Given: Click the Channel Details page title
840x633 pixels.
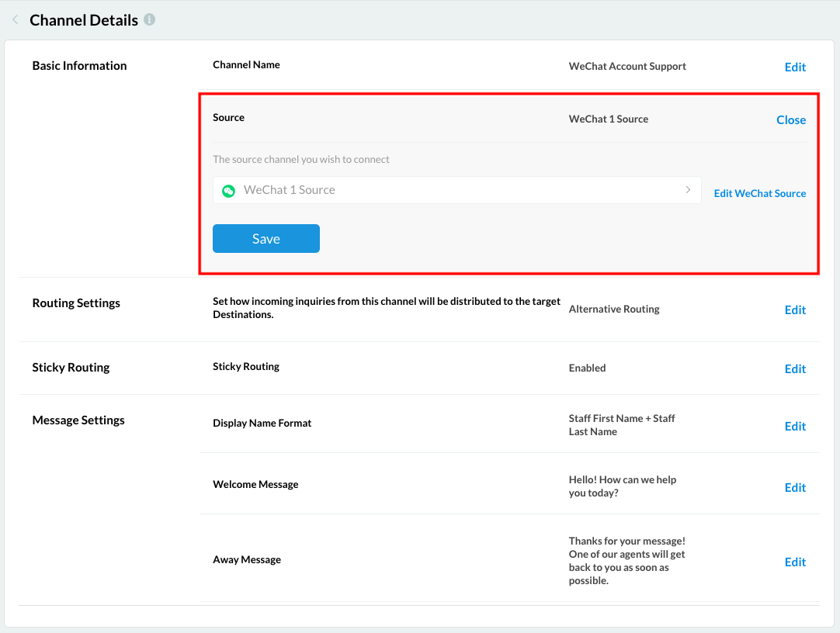Looking at the screenshot, I should coord(84,20).
